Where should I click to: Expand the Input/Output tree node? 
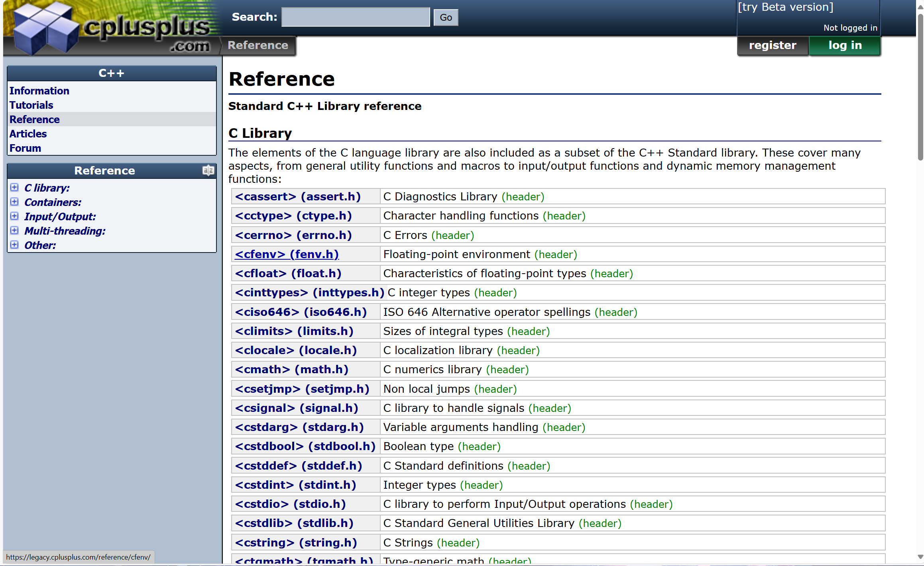click(14, 216)
